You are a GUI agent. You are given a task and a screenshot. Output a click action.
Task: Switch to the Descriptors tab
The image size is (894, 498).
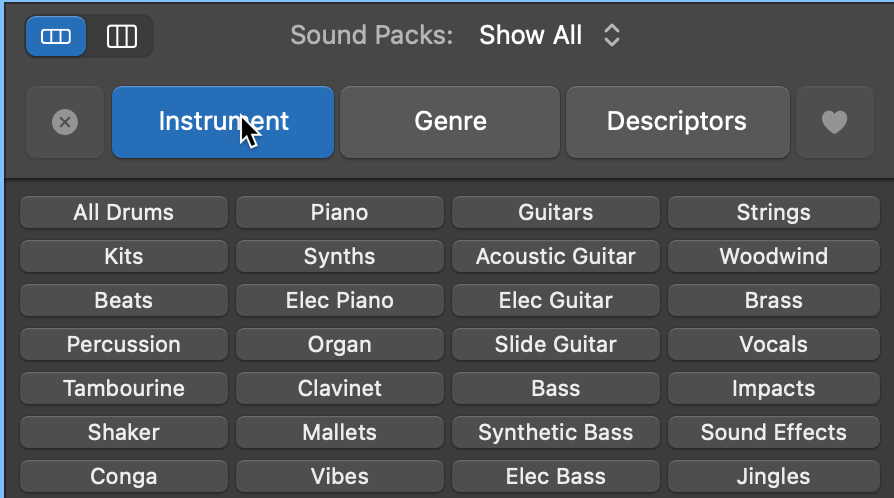tap(677, 122)
